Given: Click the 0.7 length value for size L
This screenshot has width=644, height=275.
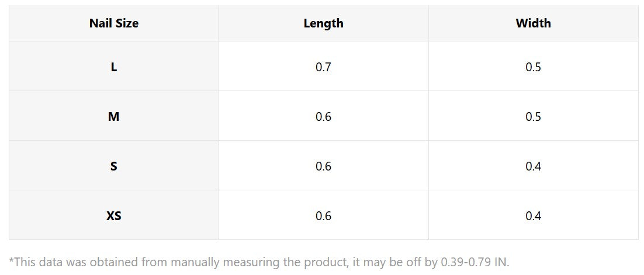Looking at the screenshot, I should click(x=323, y=67).
